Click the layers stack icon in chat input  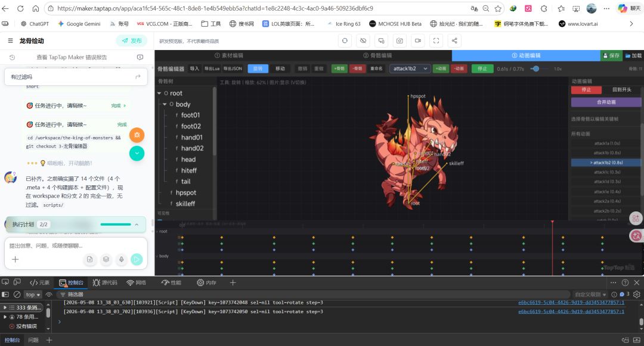coord(106,259)
